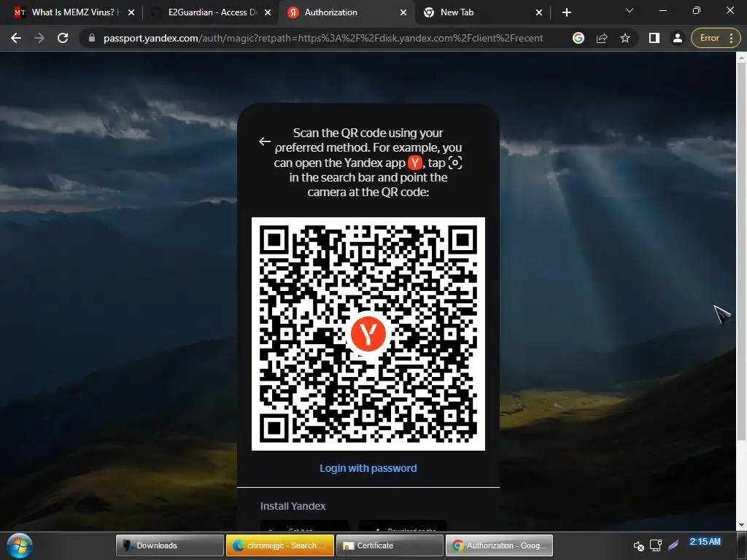This screenshot has width=747, height=560.
Task: Open Certificate window from taskbar
Action: coord(390,545)
